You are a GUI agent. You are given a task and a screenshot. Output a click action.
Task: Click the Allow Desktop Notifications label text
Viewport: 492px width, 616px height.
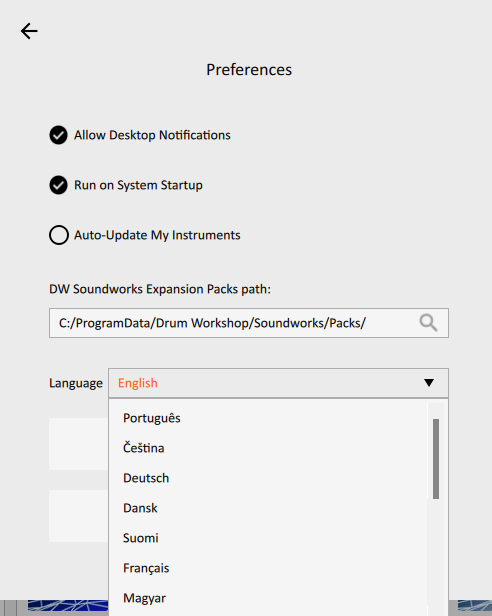point(152,135)
